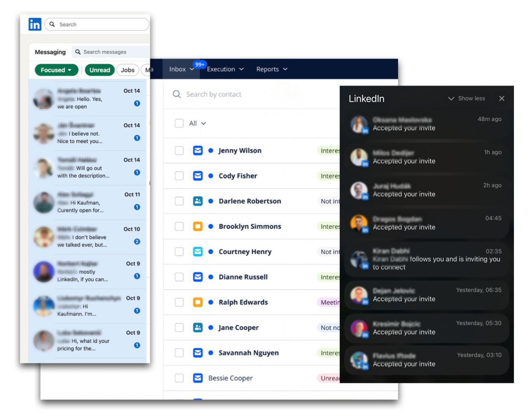Click the LinkedIn logo icon

click(x=35, y=24)
